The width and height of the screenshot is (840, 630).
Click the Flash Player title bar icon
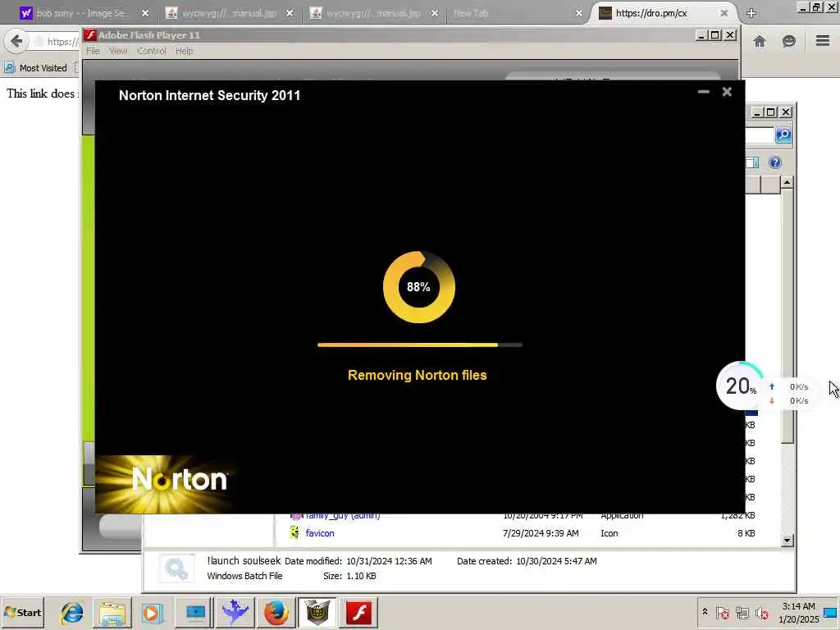90,35
